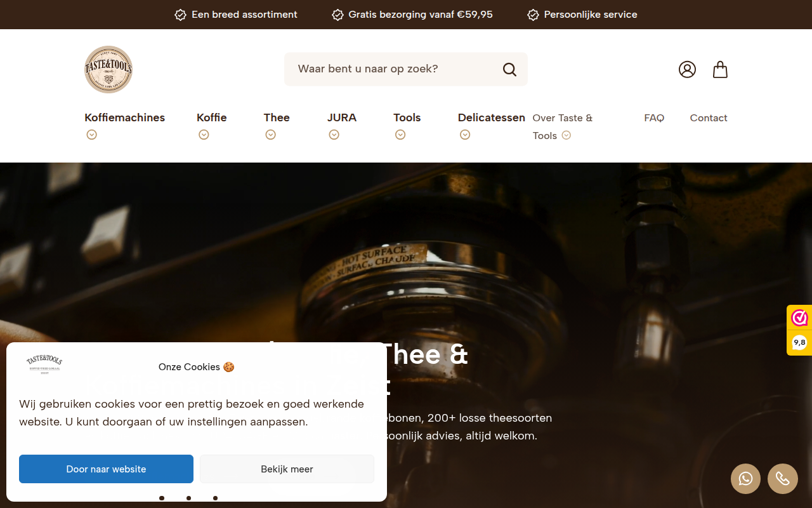Click the 'Persoonlijke service' text

[591, 15]
